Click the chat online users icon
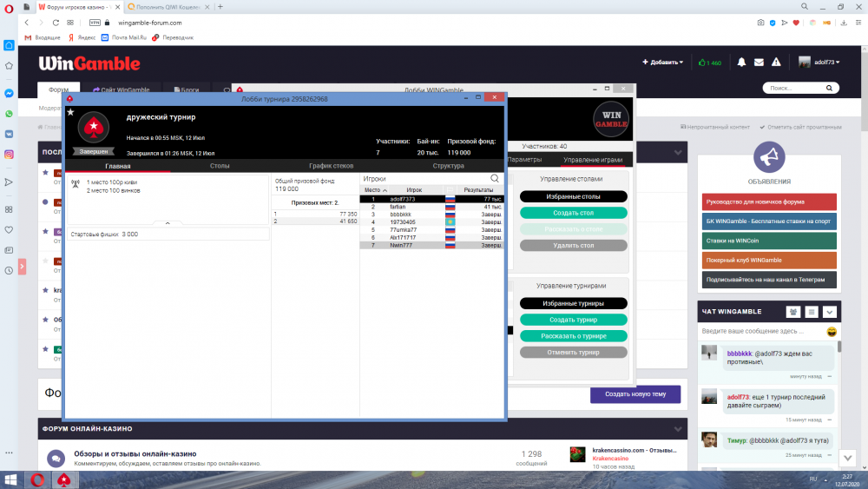This screenshot has width=868, height=489. [792, 312]
